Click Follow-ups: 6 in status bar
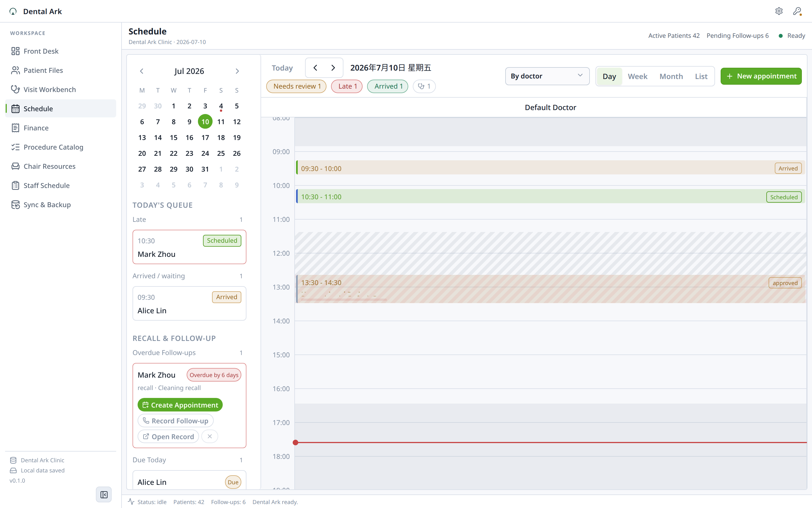Image resolution: width=812 pixels, height=508 pixels. click(x=228, y=502)
